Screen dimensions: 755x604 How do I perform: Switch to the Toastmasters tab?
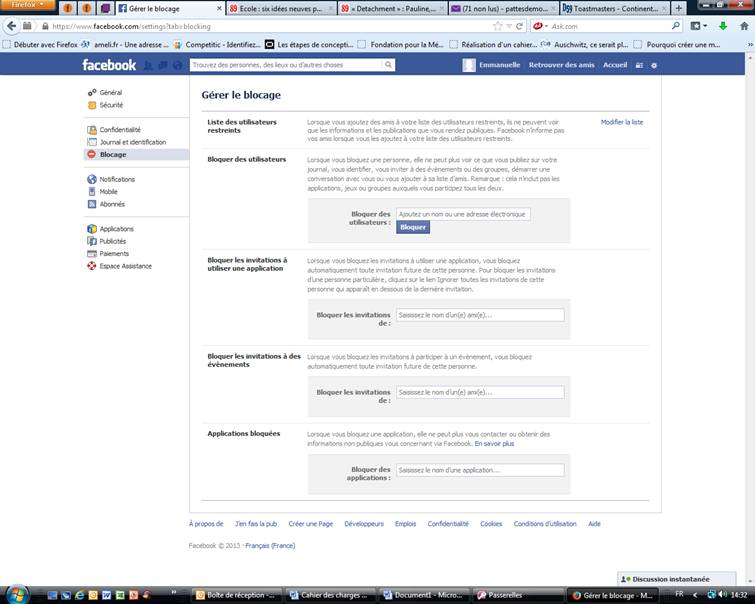615,8
